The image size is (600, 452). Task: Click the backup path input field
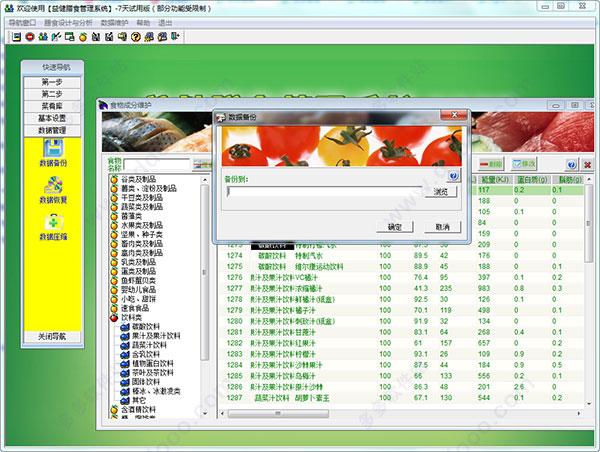pyautogui.click(x=325, y=191)
